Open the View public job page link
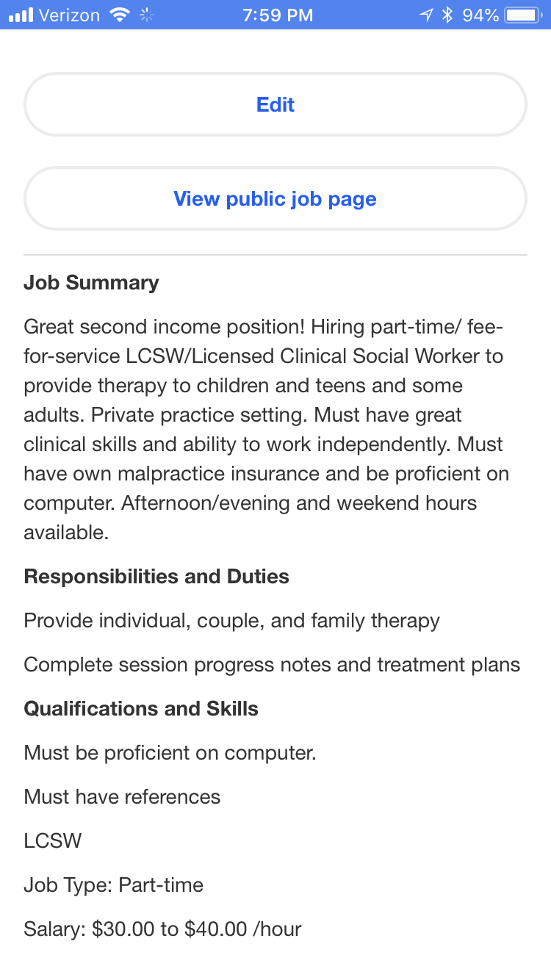 (x=275, y=198)
